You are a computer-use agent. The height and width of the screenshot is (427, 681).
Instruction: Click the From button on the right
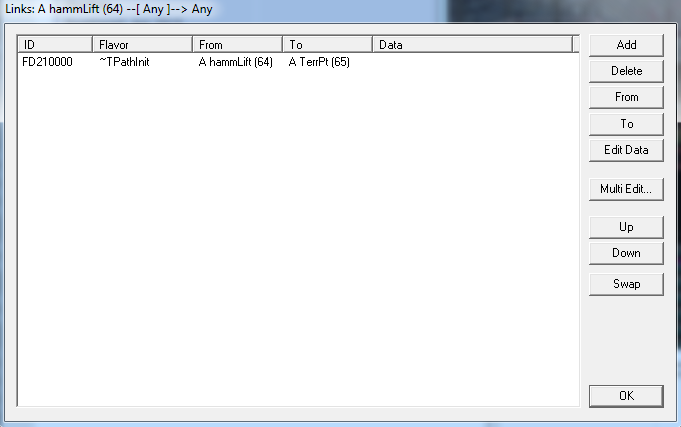coord(626,97)
